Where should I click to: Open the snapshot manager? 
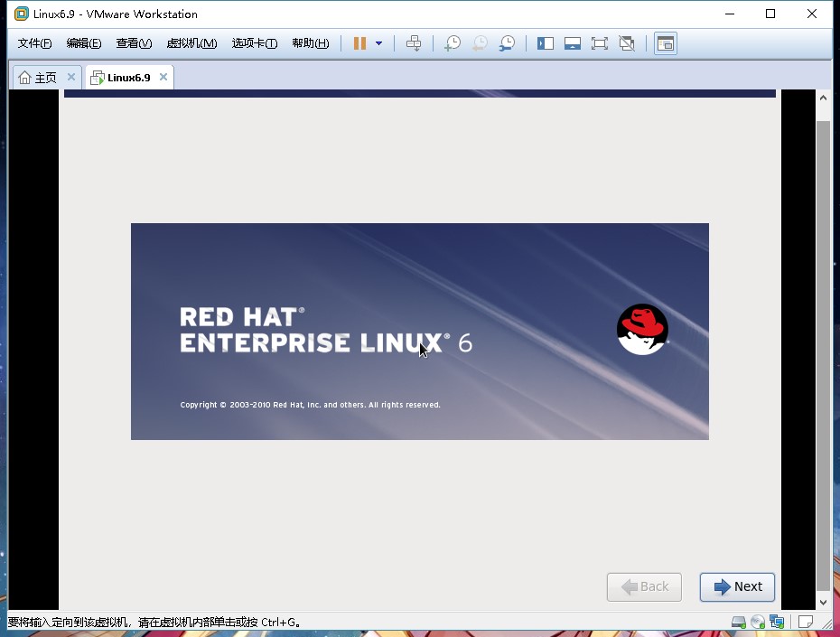coord(507,43)
